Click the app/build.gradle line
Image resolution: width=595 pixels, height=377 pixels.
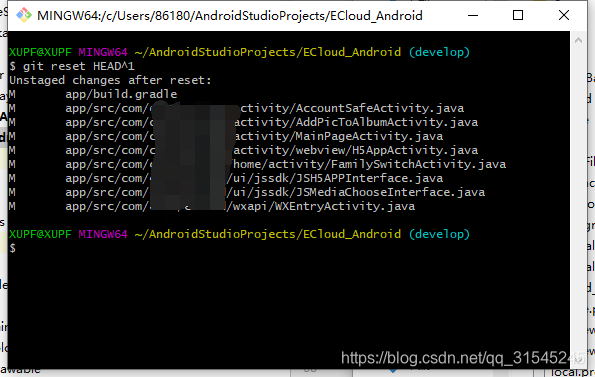pos(93,94)
